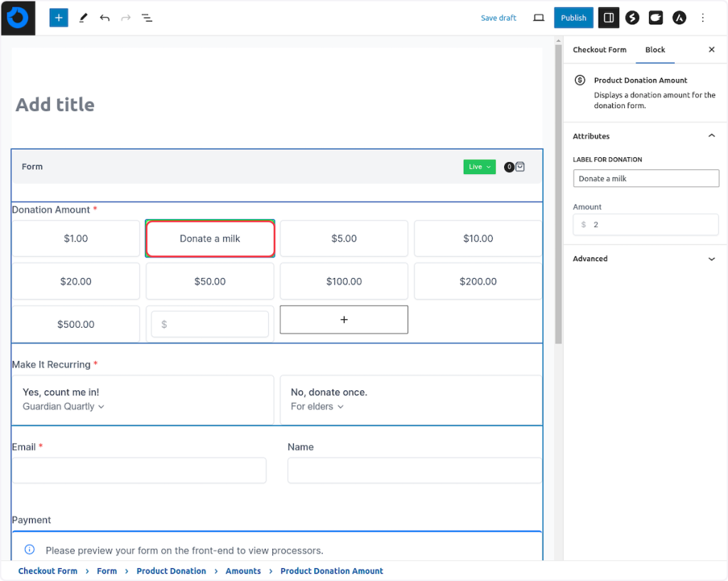
Task: Switch to the Checkout Form tab
Action: click(x=599, y=50)
